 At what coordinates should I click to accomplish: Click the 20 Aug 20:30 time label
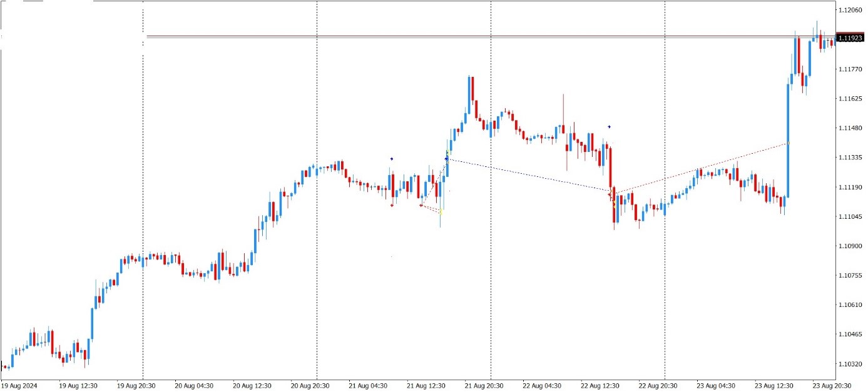coord(310,386)
